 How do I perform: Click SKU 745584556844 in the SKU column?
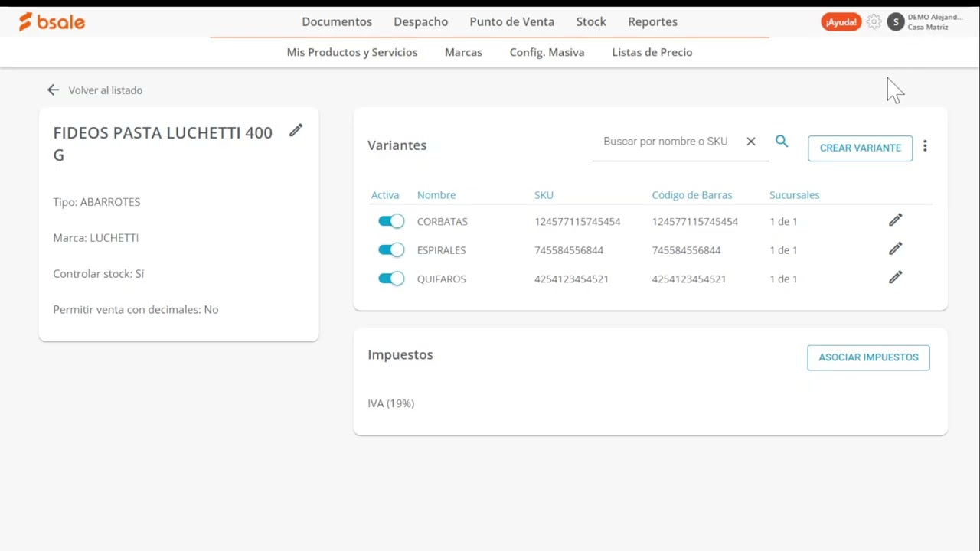coord(569,250)
